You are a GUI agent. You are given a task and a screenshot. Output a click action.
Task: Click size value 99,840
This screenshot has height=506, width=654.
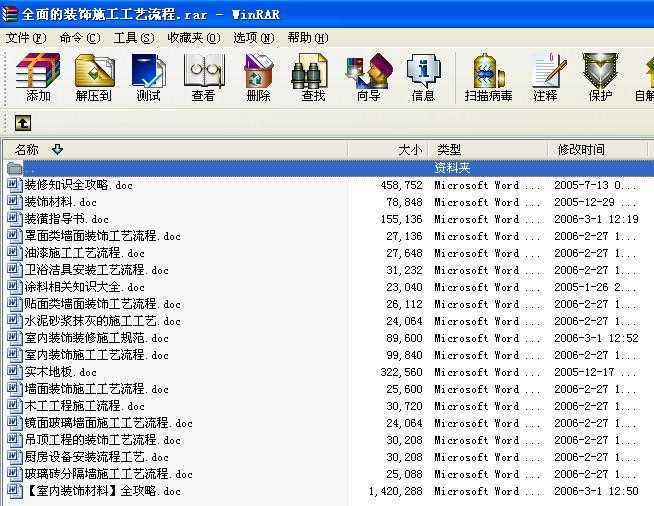tap(404, 355)
